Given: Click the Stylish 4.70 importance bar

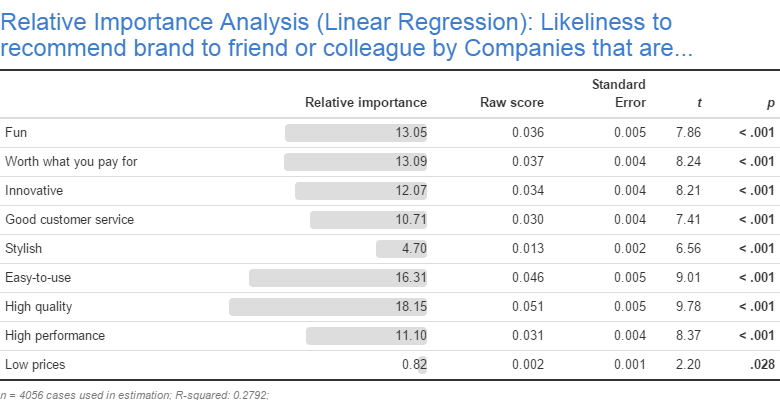Looking at the screenshot, I should (401, 248).
